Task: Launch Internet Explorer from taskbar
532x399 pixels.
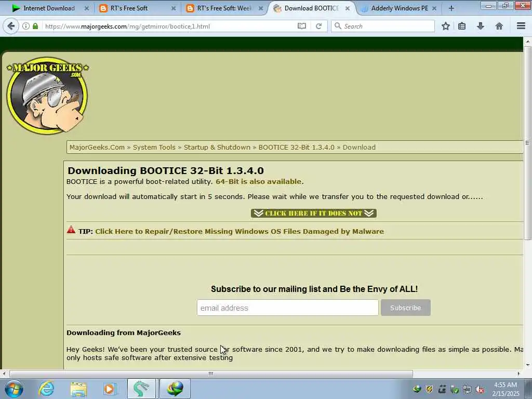Action: (x=46, y=389)
